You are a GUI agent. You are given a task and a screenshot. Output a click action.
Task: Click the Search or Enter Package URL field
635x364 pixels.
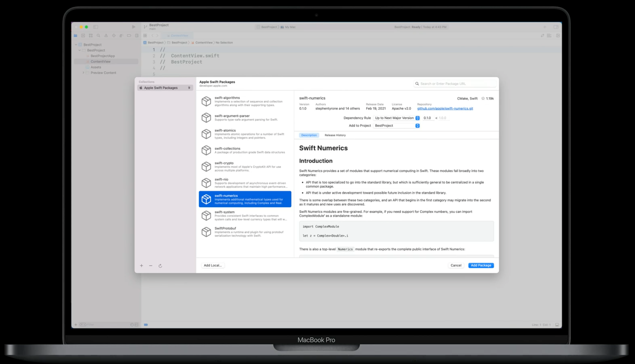455,84
